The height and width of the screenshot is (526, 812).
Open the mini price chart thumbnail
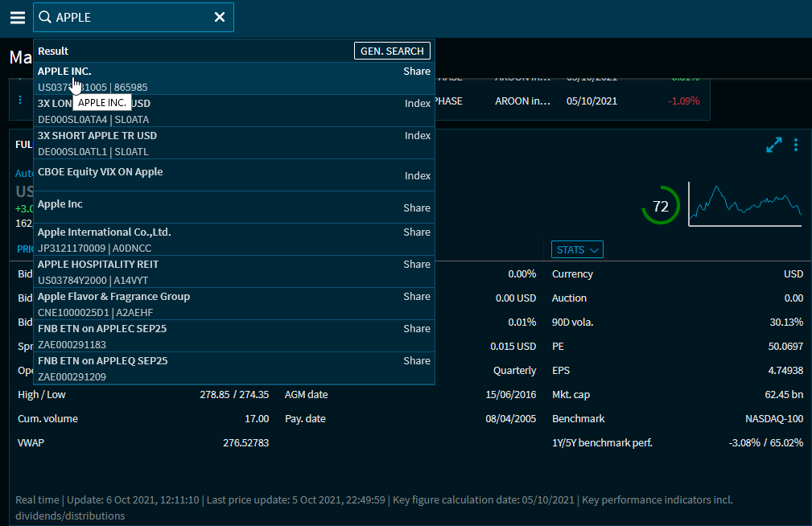click(745, 204)
